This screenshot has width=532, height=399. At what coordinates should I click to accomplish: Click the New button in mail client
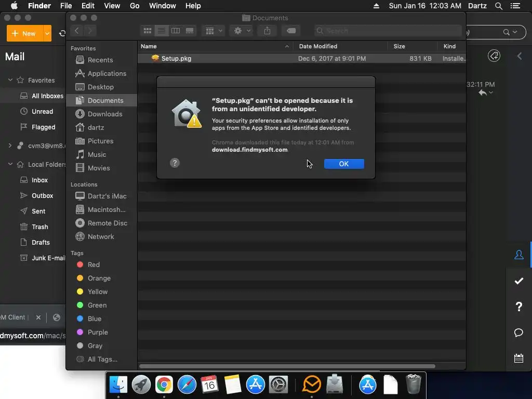[x=24, y=33]
